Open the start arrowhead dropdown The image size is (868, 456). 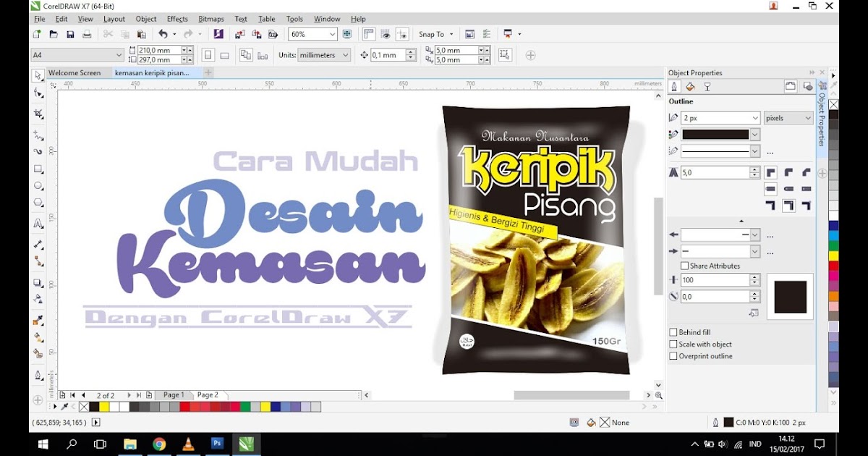[755, 235]
